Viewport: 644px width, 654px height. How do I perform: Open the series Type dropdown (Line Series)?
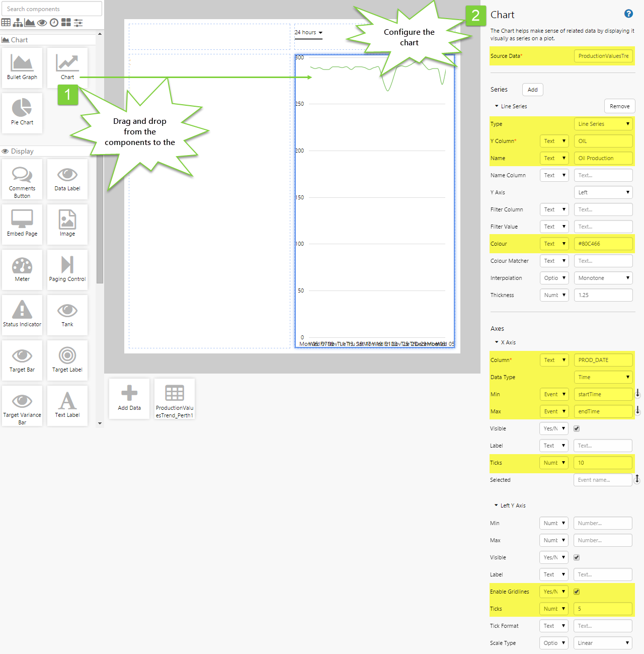603,124
